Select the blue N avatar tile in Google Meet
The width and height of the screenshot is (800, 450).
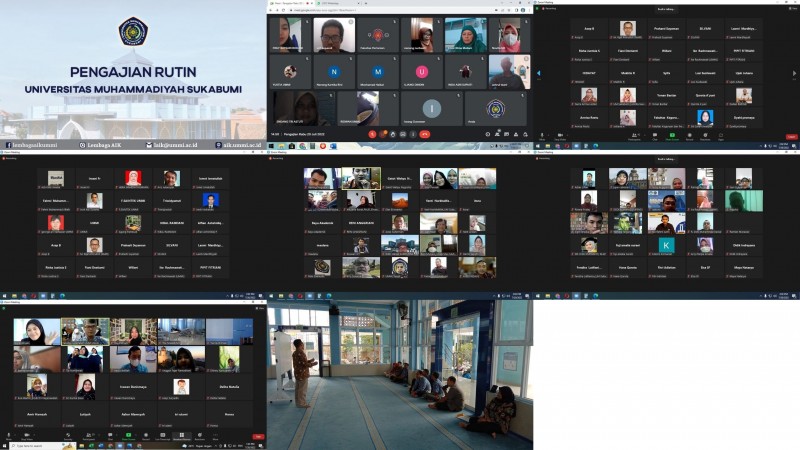point(334,72)
